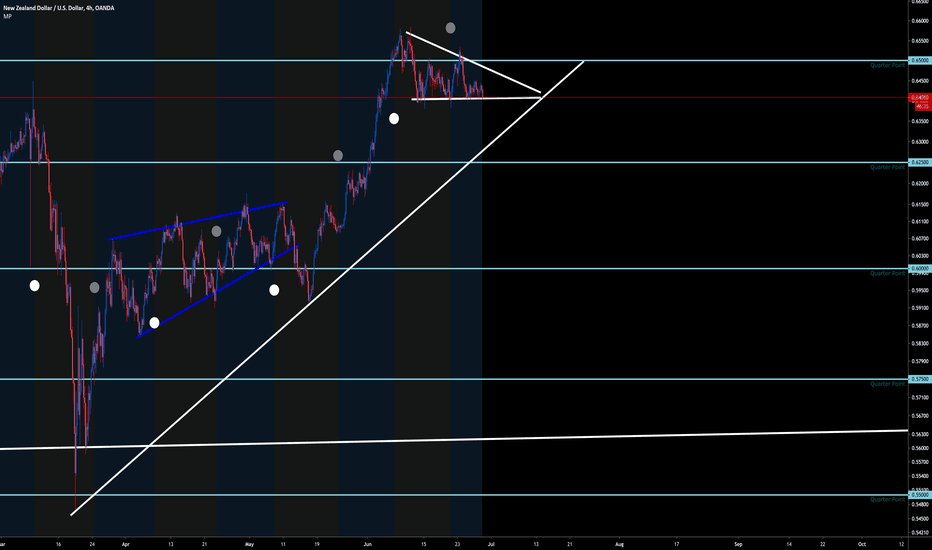
Task: Click the May label on the time axis
Action: pos(249,544)
